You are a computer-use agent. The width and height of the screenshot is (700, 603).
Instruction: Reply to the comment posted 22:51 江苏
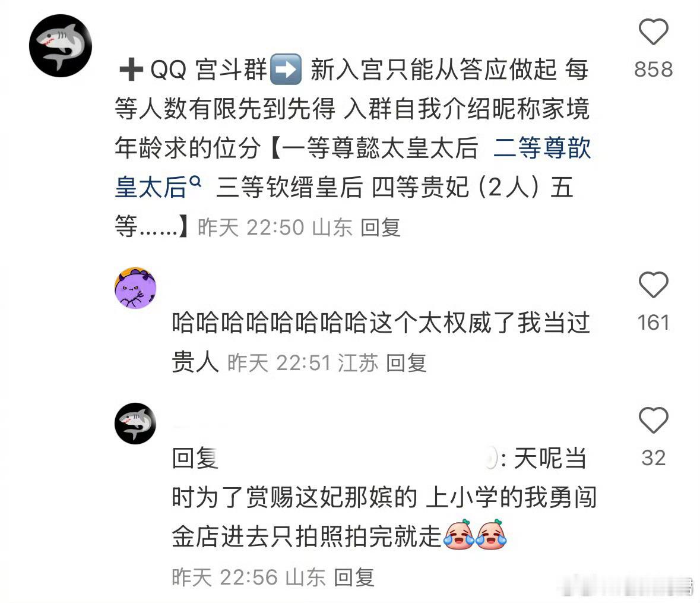[x=406, y=363]
